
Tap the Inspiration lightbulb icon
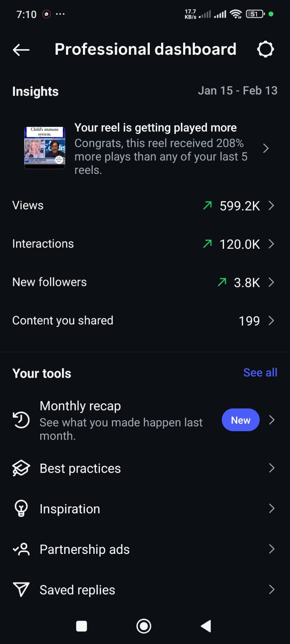click(x=21, y=509)
